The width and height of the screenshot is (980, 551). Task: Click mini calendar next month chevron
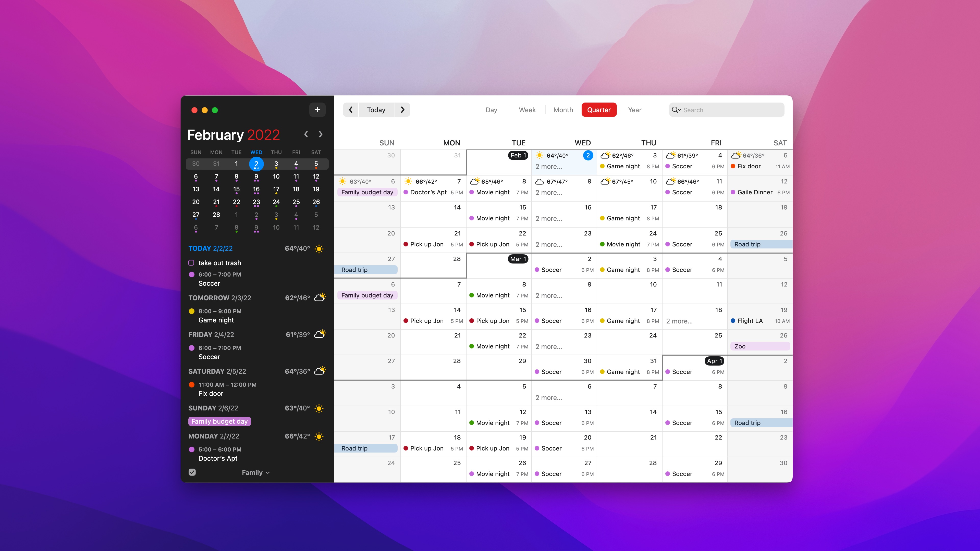pyautogui.click(x=321, y=134)
